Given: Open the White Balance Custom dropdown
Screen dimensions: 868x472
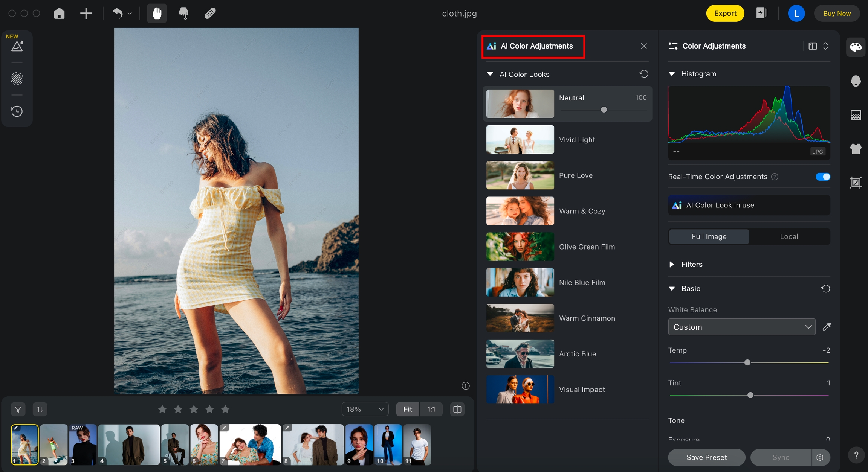Looking at the screenshot, I should 741,327.
